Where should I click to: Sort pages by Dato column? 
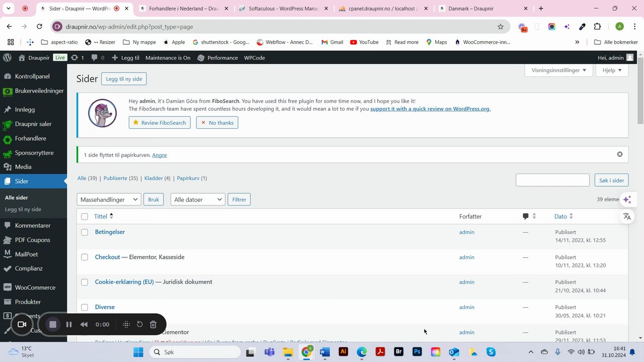[563, 216]
